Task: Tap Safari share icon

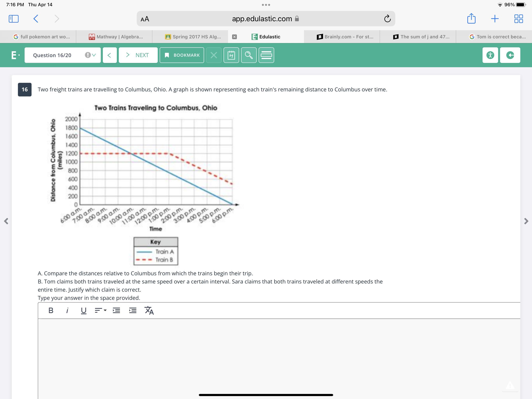Action: coord(471,19)
